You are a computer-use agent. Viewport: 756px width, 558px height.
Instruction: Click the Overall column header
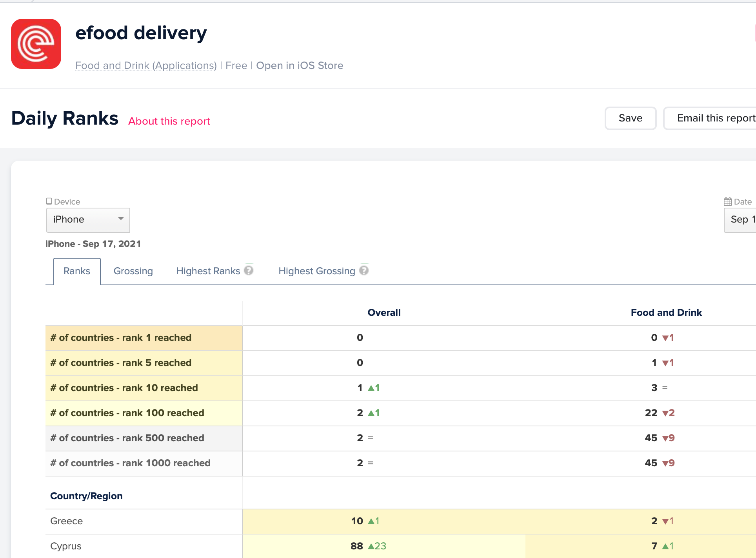click(384, 313)
